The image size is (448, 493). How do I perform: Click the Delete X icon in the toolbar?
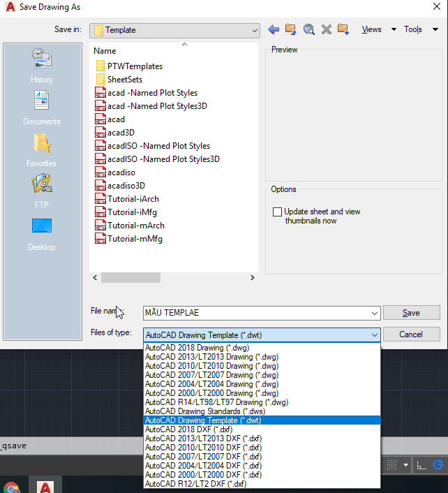point(327,29)
